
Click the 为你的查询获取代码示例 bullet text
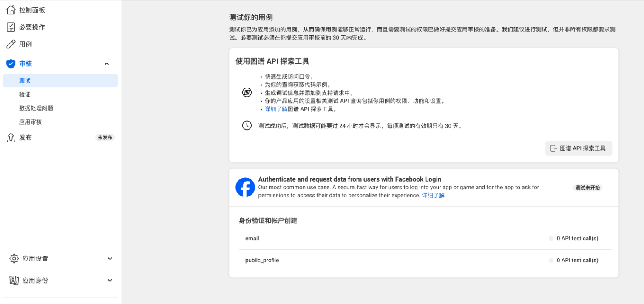pyautogui.click(x=298, y=85)
